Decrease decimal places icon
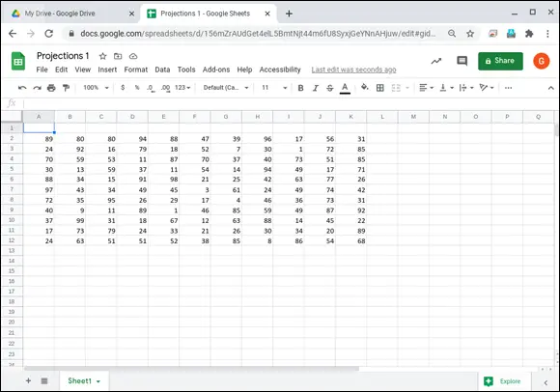This screenshot has width=560, height=392. (151, 88)
